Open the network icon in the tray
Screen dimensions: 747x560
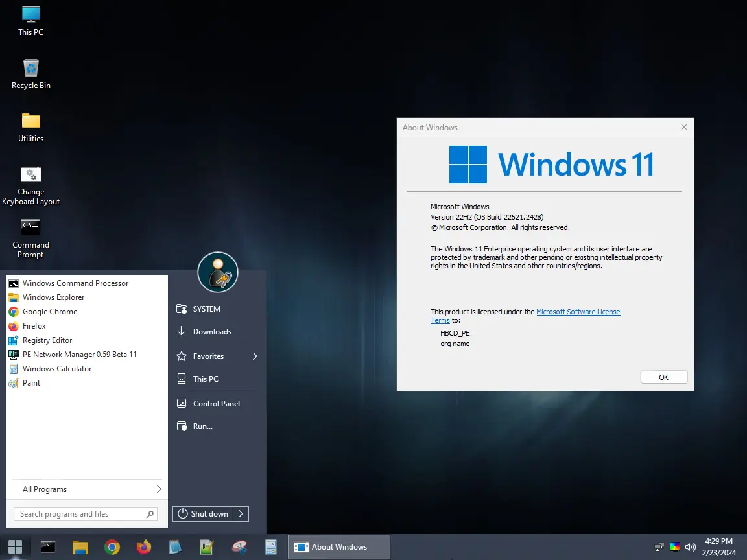pos(659,546)
